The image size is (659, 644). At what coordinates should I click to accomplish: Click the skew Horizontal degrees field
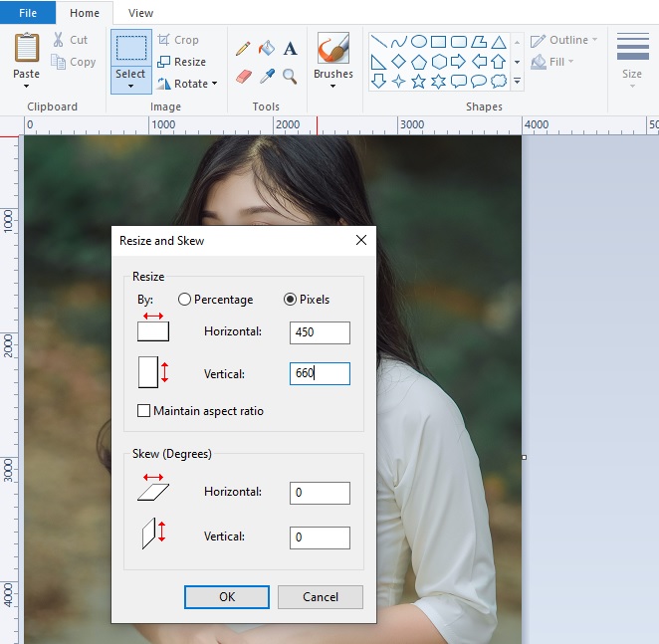click(320, 493)
